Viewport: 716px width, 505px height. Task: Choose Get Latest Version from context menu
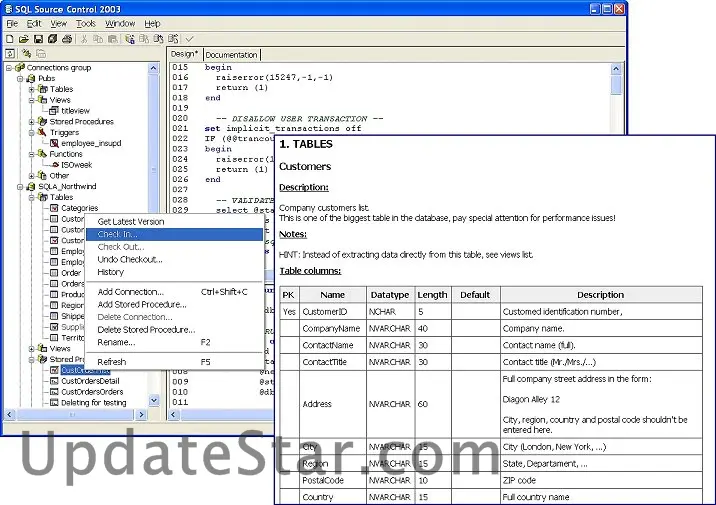click(174, 222)
